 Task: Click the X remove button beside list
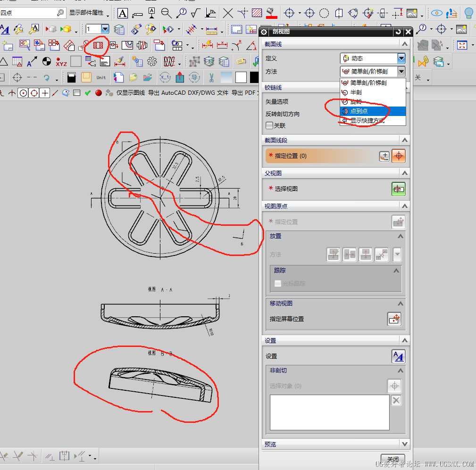pyautogui.click(x=396, y=400)
